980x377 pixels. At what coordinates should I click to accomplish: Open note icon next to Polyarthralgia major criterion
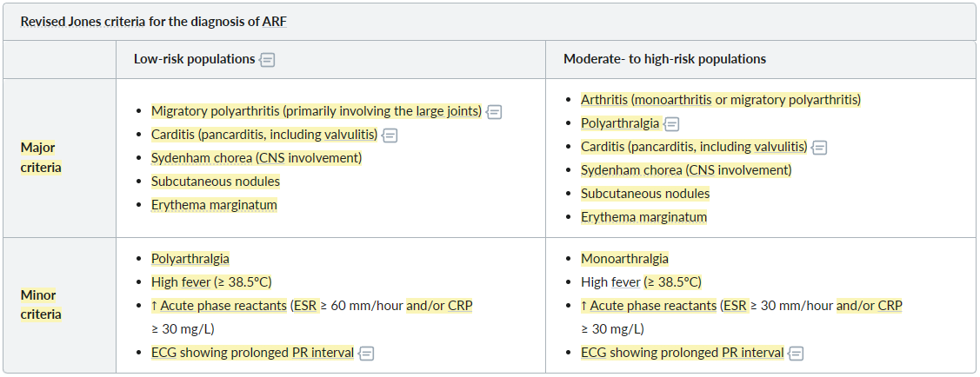tap(672, 124)
